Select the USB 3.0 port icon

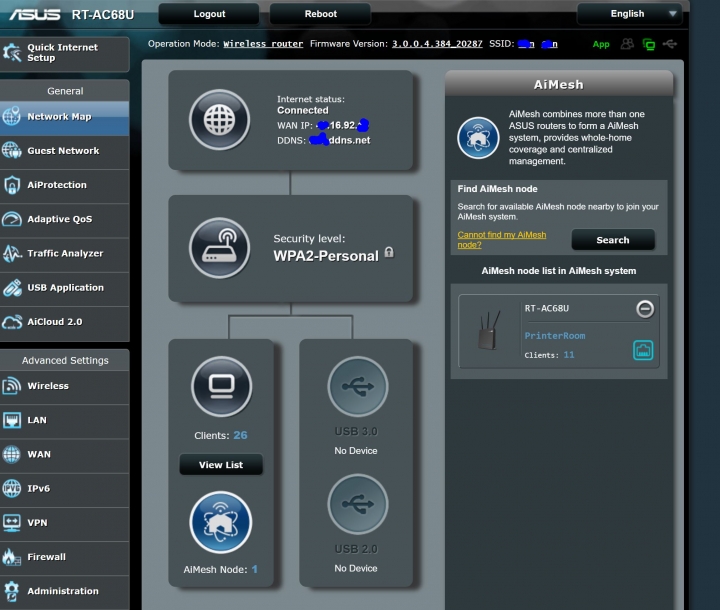pos(358,386)
